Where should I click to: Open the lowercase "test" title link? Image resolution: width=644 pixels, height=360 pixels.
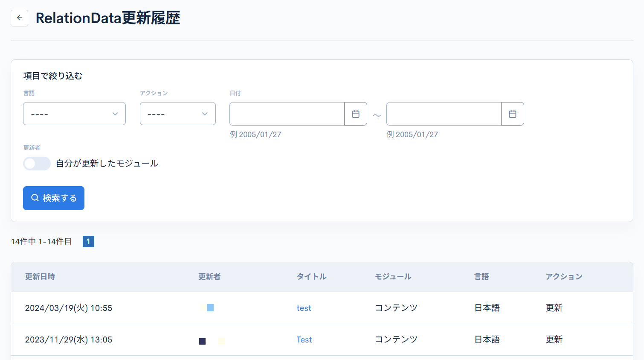304,308
